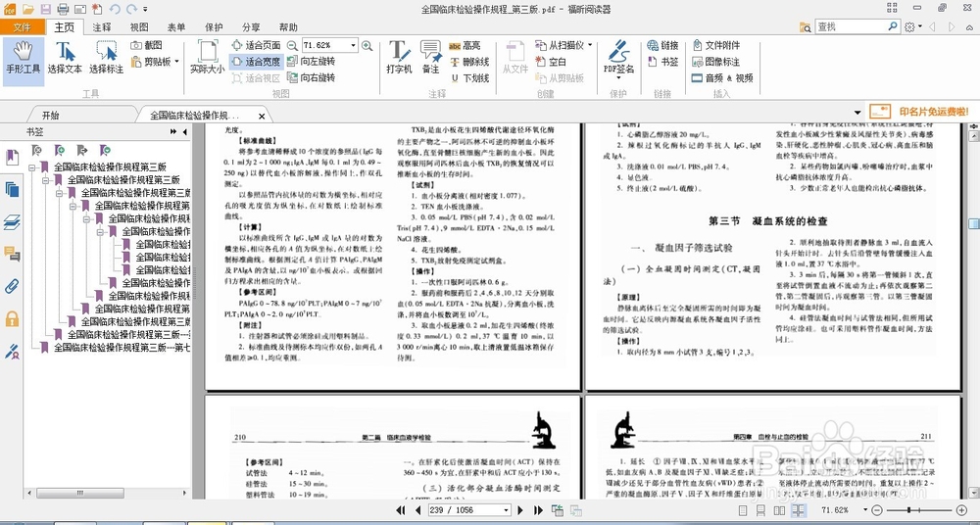Expand the quick access toolbar customize arrow
The height and width of the screenshot is (525, 980).
pos(146,10)
